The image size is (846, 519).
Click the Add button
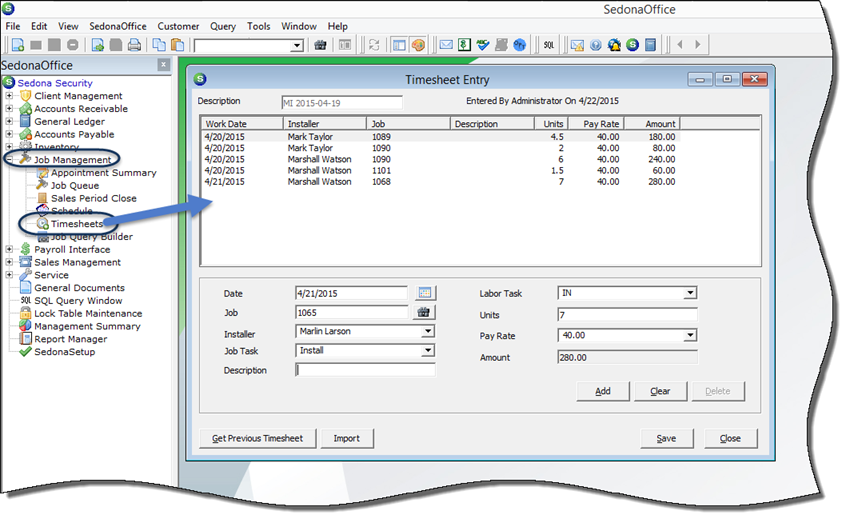click(603, 391)
